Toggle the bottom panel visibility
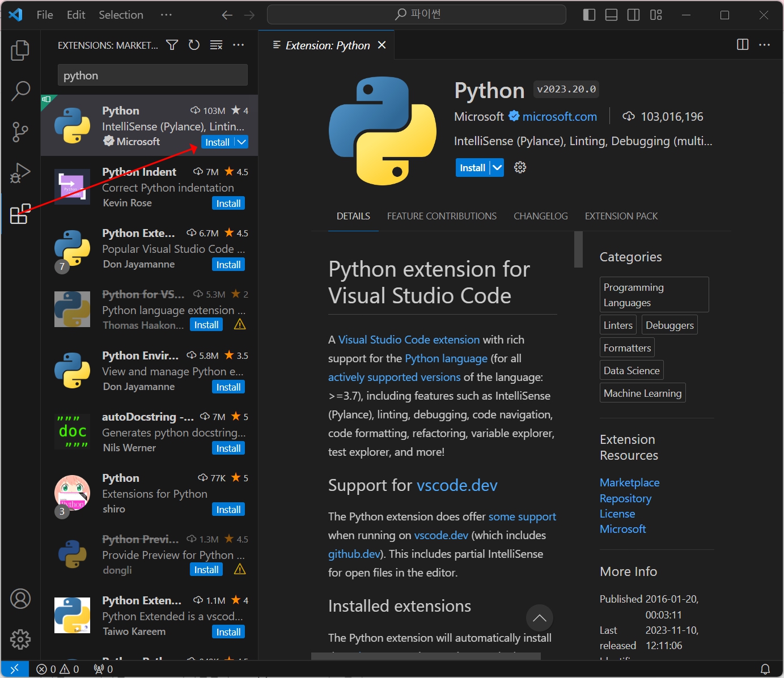The image size is (784, 678). (x=611, y=15)
